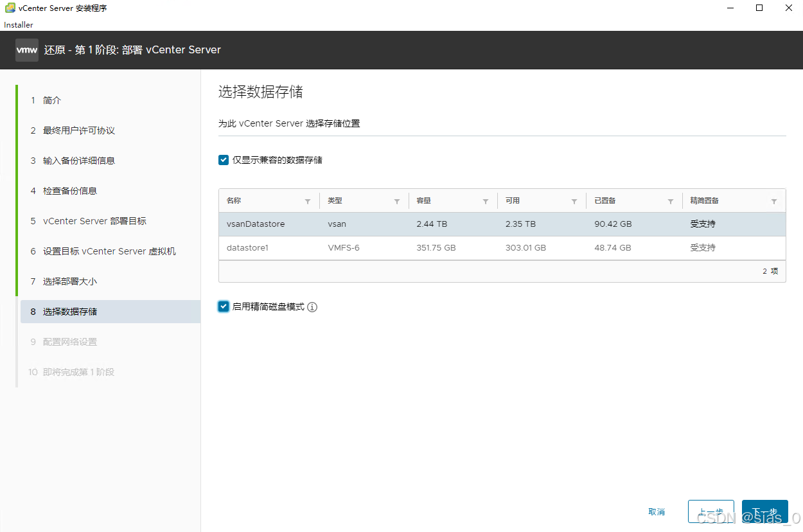The image size is (803, 532).
Task: Toggle 启用精简磁盘模式 checkbox
Action: point(224,306)
